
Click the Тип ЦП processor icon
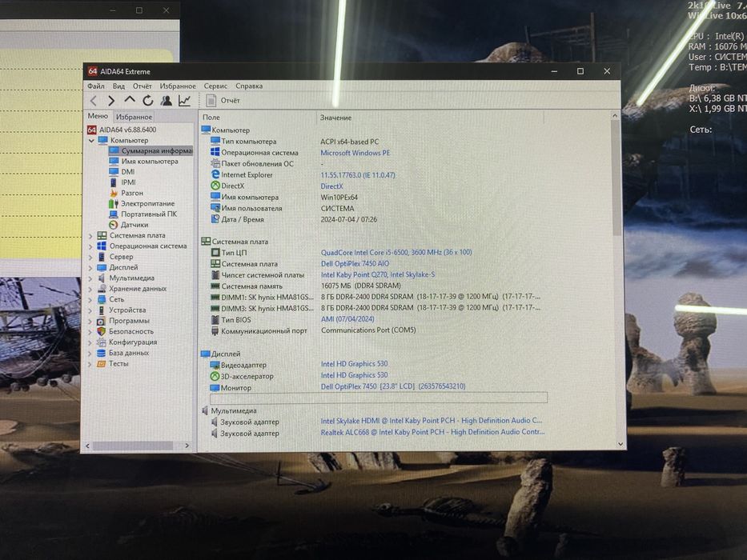[215, 252]
